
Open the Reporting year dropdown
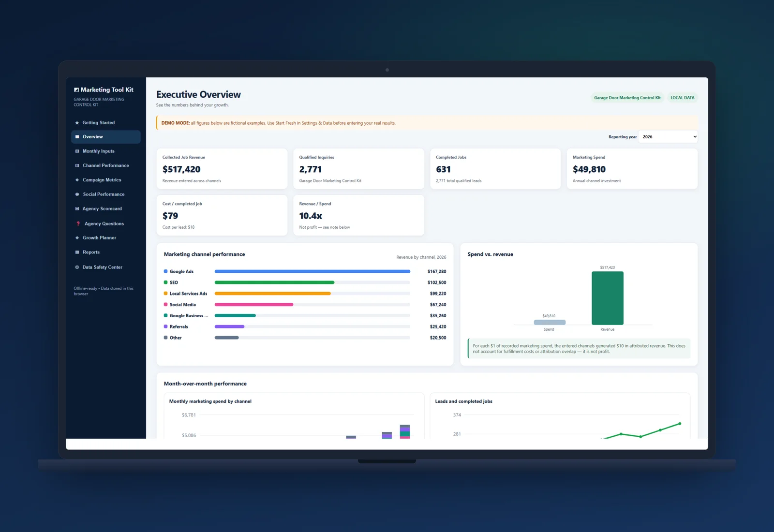click(x=668, y=137)
